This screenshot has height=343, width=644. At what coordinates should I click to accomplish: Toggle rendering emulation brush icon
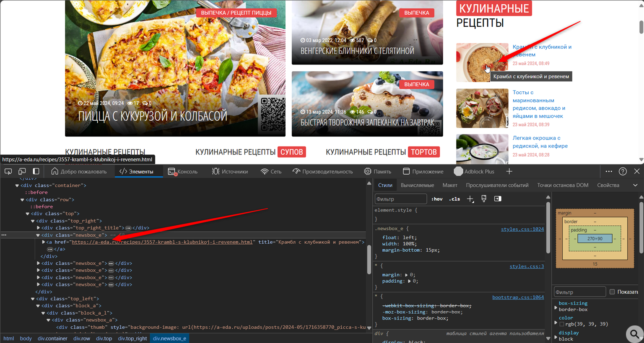[484, 199]
